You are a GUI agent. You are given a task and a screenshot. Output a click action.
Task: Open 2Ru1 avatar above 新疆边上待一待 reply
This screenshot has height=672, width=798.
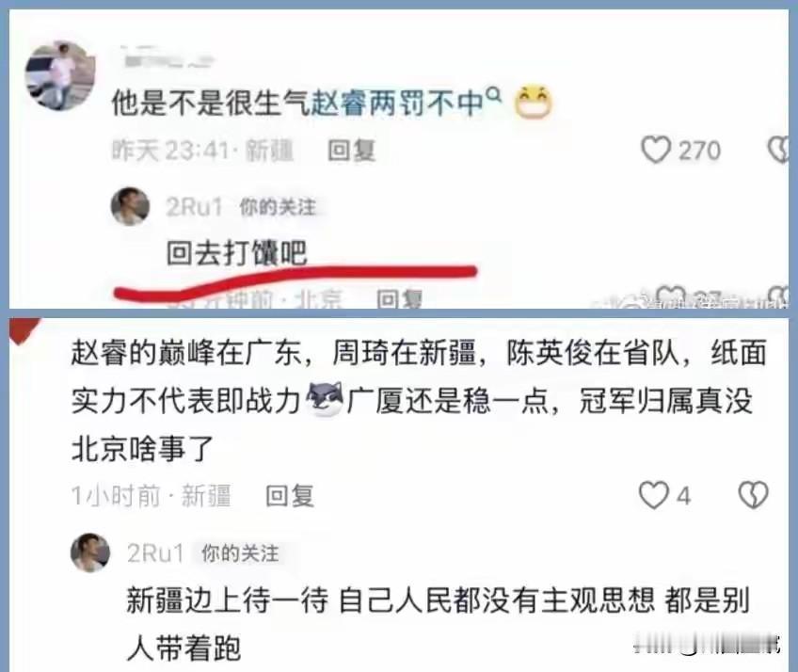pos(90,552)
